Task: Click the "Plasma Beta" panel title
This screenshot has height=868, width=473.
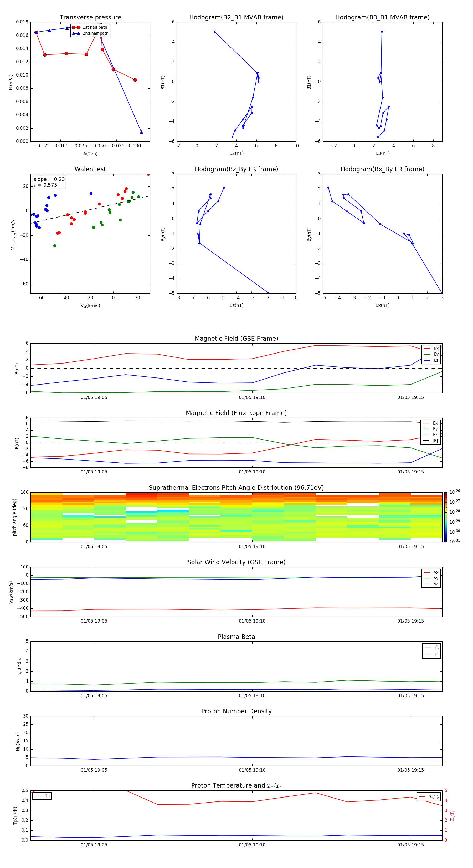Action: 236,637
